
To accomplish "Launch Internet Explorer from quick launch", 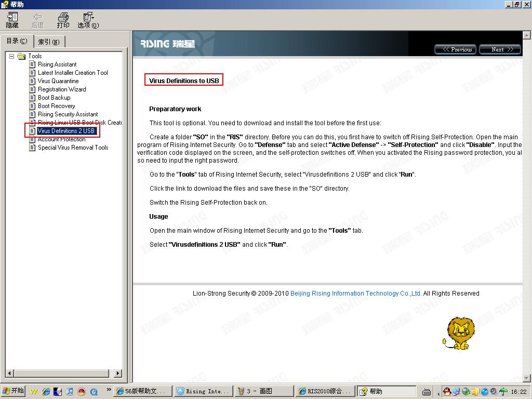I will 46,392.
